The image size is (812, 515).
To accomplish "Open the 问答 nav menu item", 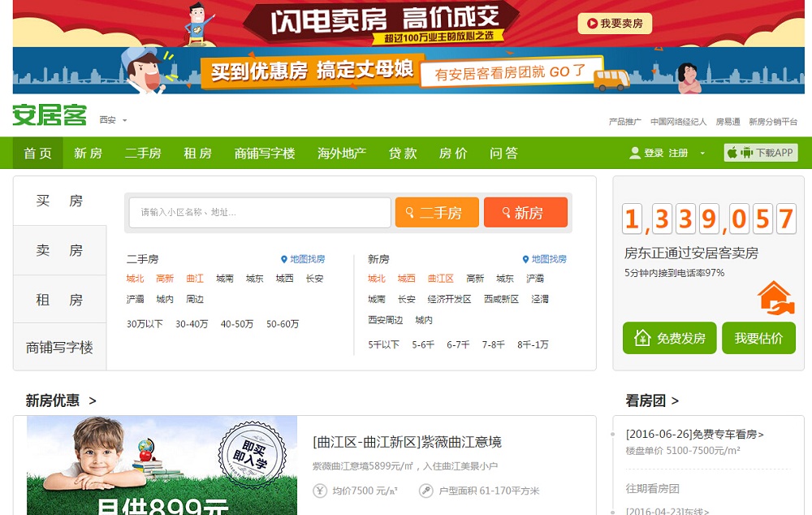I will pyautogui.click(x=504, y=153).
